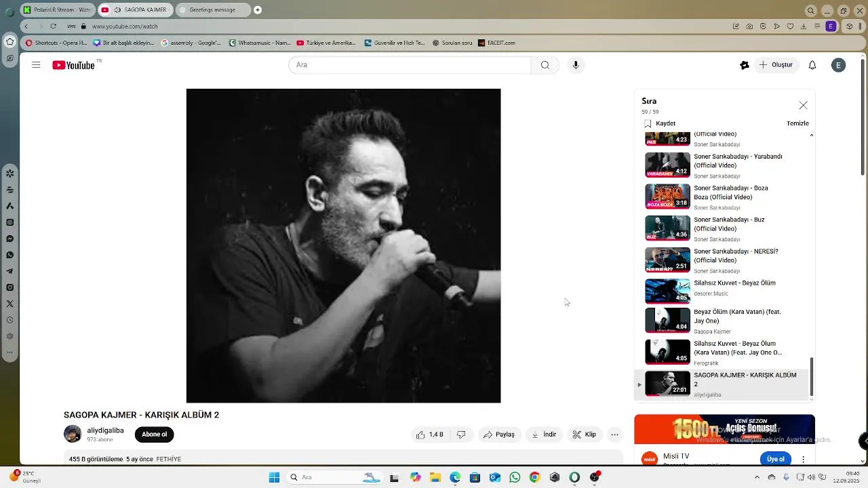This screenshot has height=488, width=868.
Task: Click the İndir download button
Action: pyautogui.click(x=544, y=434)
